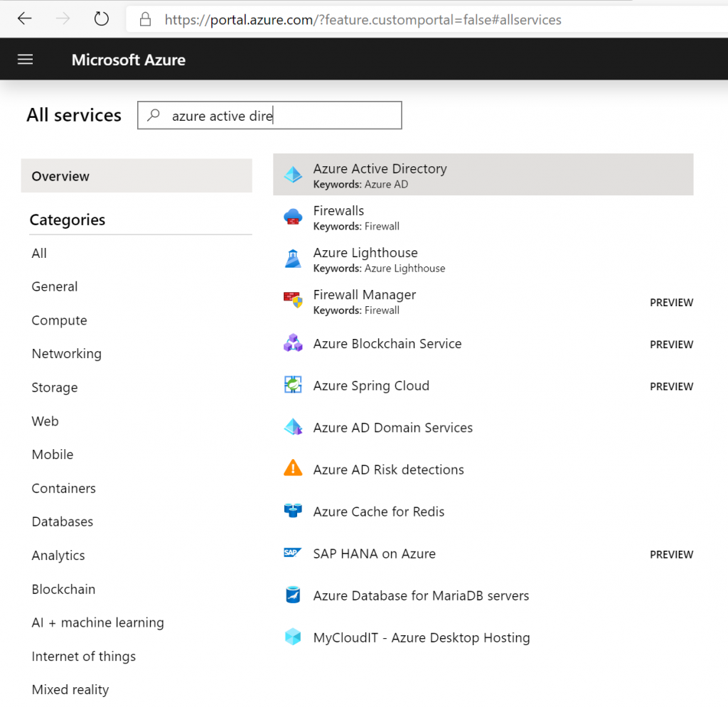728x707 pixels.
Task: Select the Databases category
Action: click(x=63, y=522)
